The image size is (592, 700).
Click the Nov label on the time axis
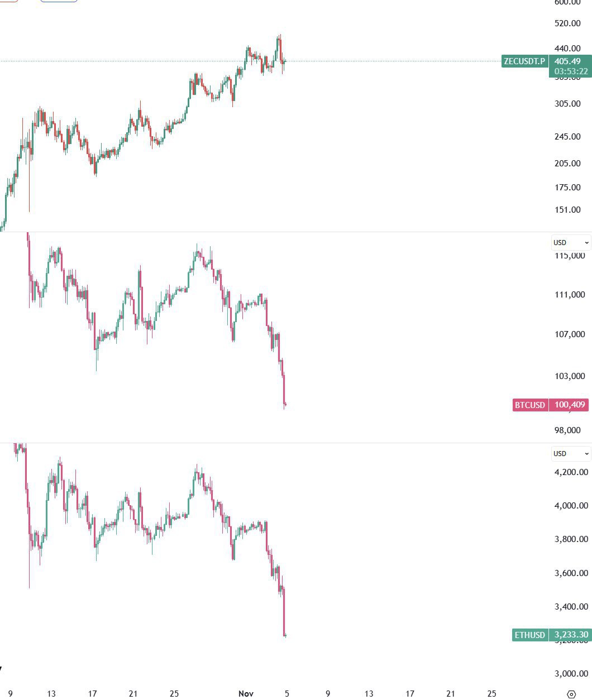click(x=246, y=694)
